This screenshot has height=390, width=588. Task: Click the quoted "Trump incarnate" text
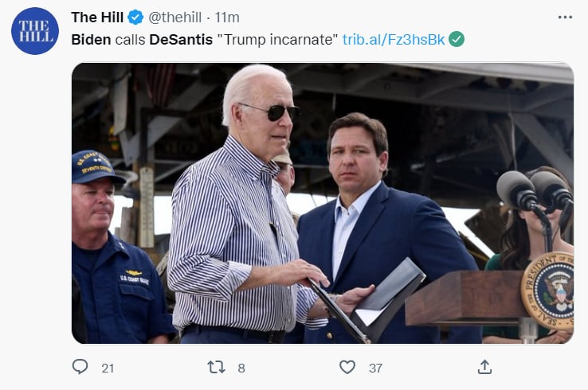[277, 39]
